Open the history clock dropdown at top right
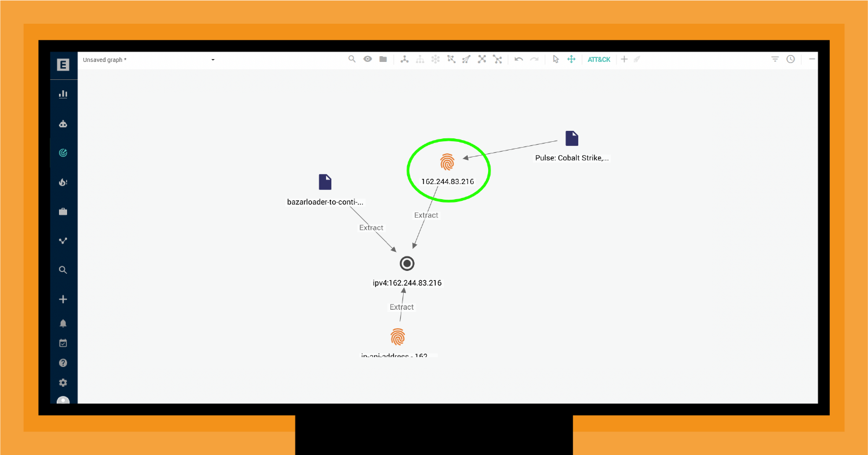 791,58
